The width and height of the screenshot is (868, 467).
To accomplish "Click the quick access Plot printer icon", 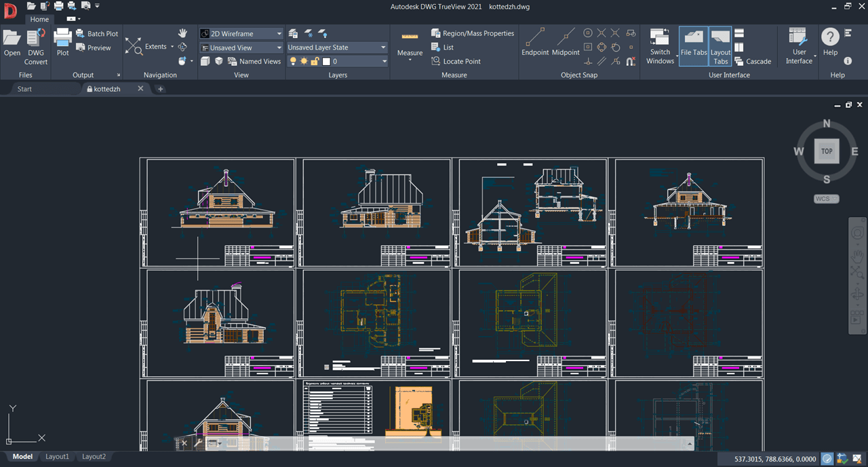I will coord(59,5).
